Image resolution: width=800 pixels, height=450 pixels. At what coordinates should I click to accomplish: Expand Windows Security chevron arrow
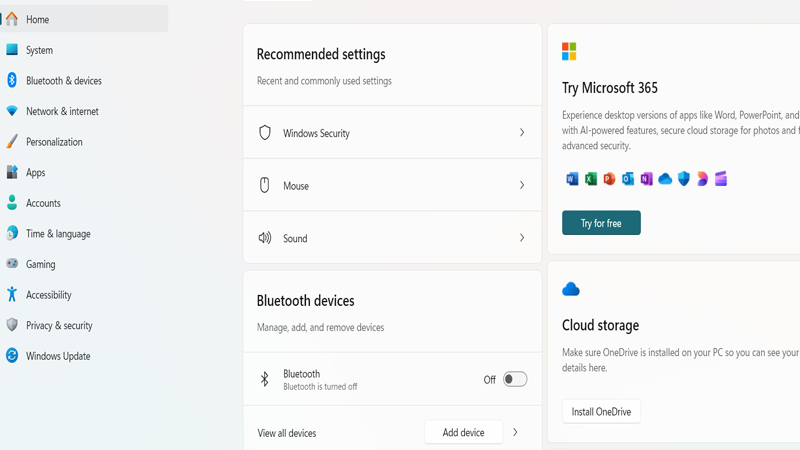(x=522, y=133)
